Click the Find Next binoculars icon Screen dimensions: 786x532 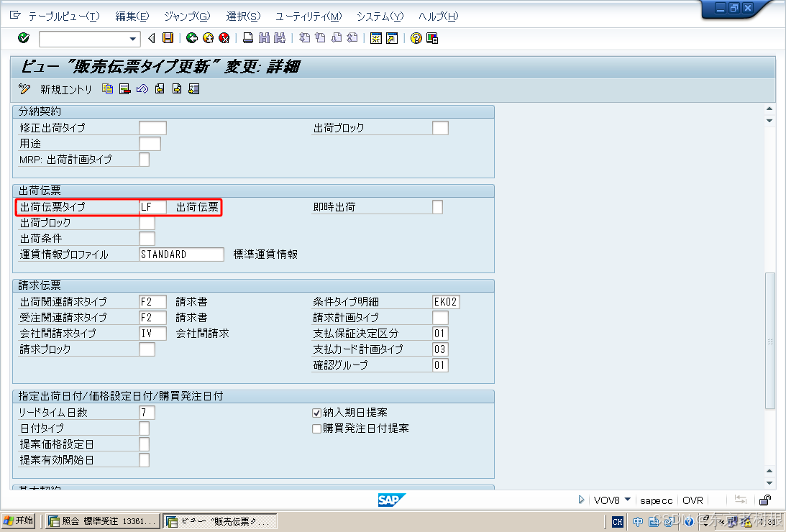[x=280, y=38]
